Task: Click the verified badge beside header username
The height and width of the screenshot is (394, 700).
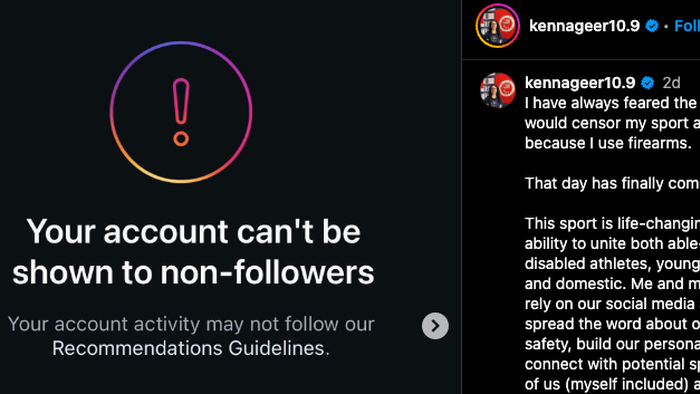Action: click(652, 26)
